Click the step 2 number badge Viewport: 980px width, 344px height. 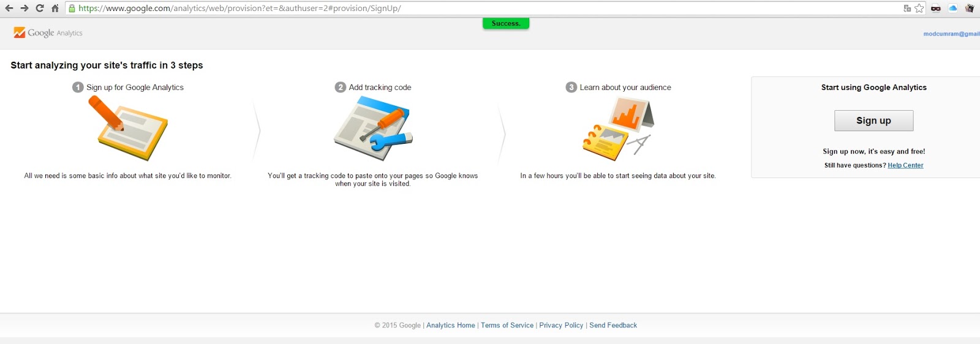tap(341, 88)
